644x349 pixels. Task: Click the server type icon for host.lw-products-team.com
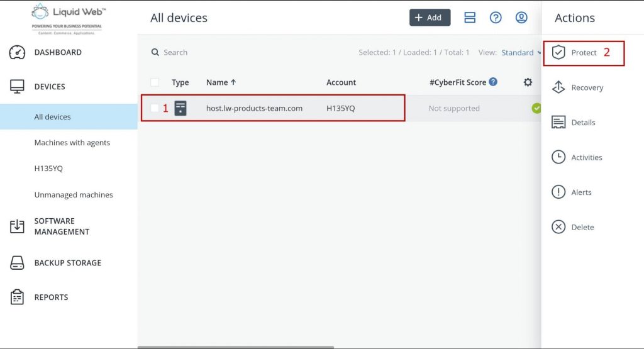pos(180,108)
